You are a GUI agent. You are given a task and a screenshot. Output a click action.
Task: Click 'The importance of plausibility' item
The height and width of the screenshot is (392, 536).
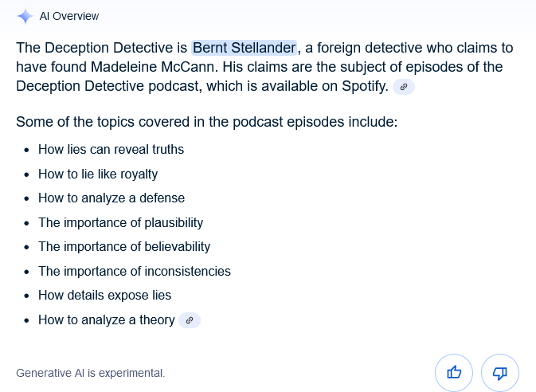[121, 222]
